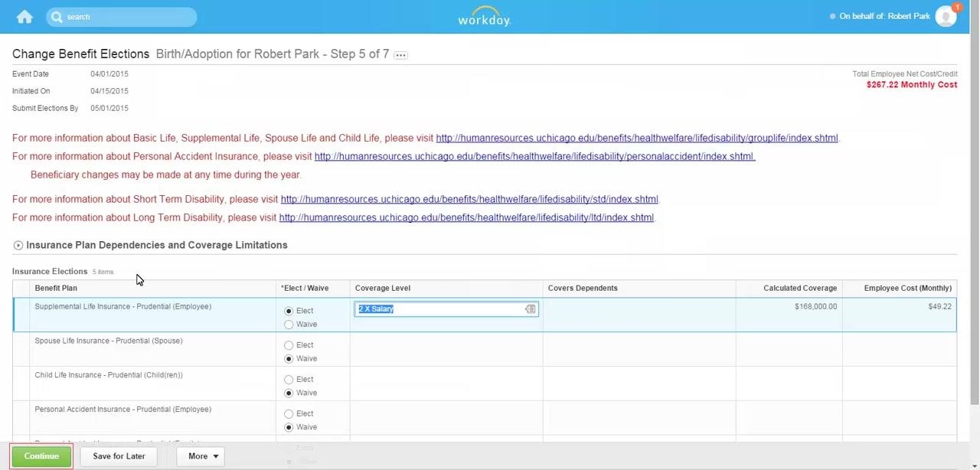
Task: Click the Child Life Insurance - Prudential (Child(ren)) row name
Action: [x=109, y=376]
